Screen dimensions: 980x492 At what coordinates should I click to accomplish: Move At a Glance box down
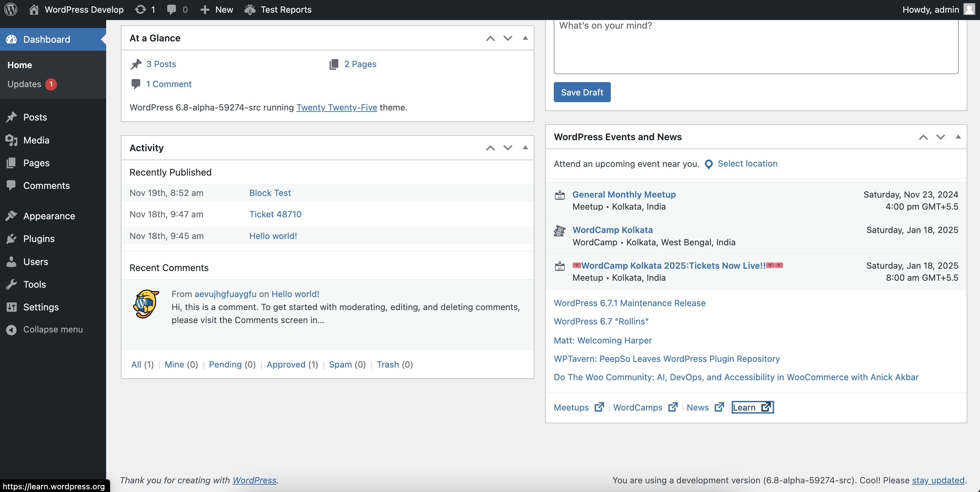508,38
